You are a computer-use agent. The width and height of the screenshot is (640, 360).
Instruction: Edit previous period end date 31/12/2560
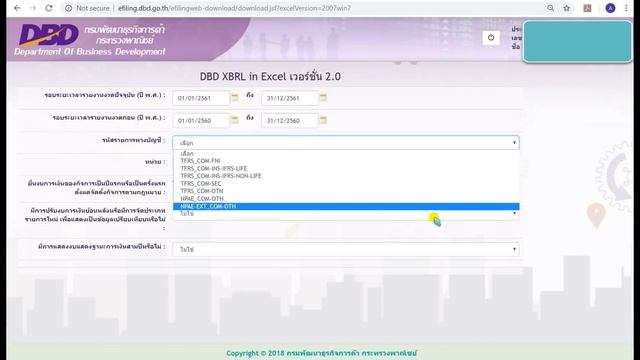click(290, 120)
